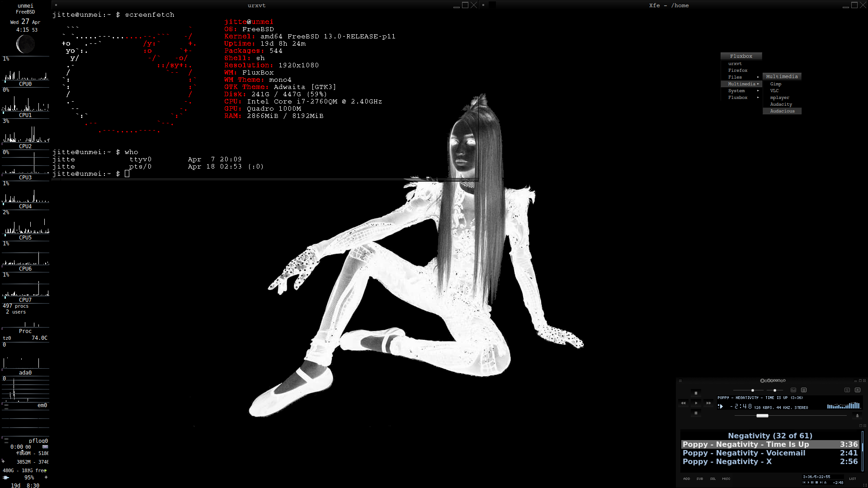Screen dimensions: 868x488
Task: Toggle Repeat (R) in Audacious
Action: [858, 390]
